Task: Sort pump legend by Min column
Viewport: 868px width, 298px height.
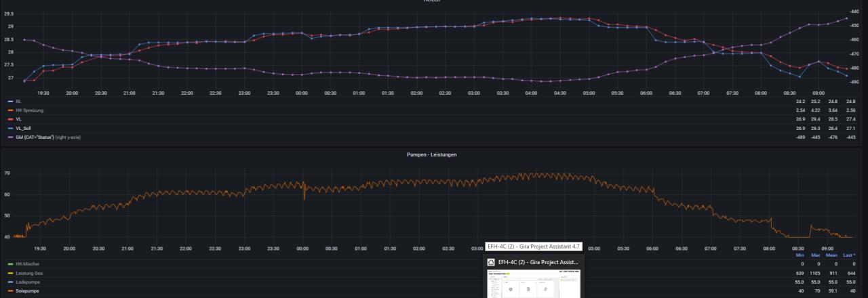Action: tap(801, 255)
